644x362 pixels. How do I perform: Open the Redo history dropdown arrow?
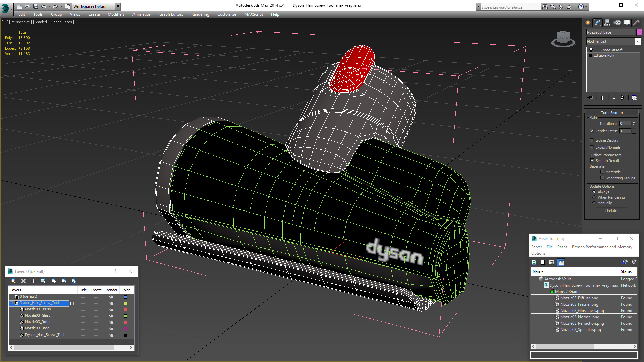click(x=61, y=6)
